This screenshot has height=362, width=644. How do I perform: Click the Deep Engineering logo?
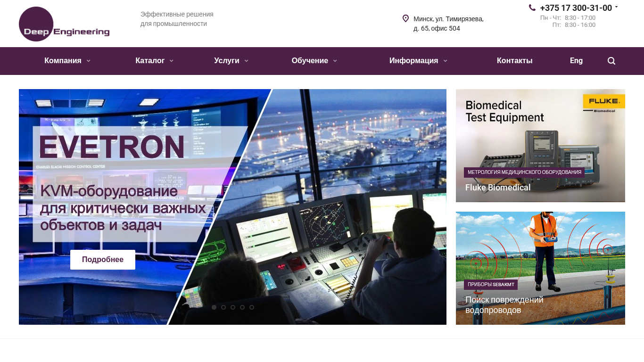click(64, 24)
